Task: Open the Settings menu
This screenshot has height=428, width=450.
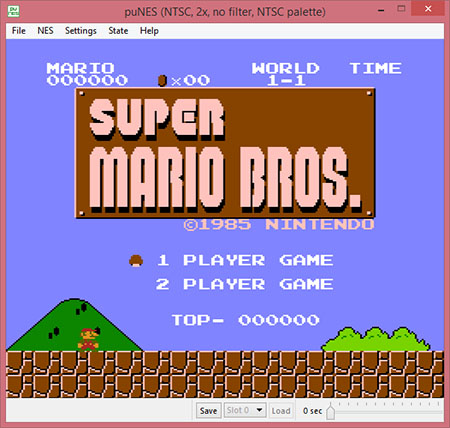Action: pyautogui.click(x=81, y=31)
